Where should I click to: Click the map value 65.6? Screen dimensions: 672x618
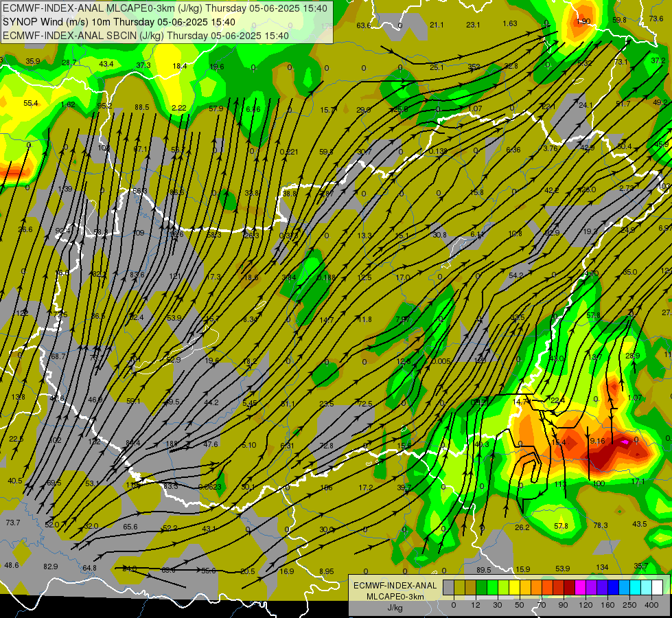130,527
